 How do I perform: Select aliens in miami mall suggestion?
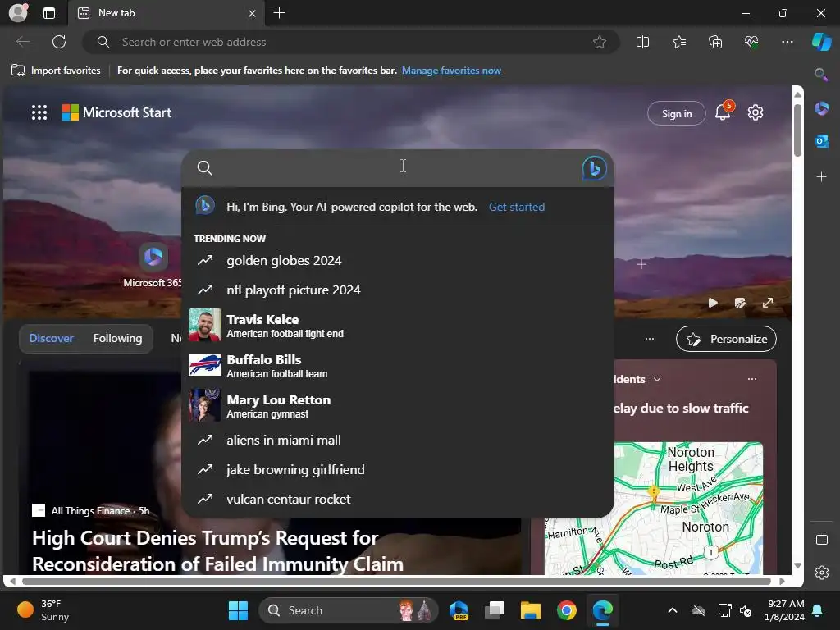click(398, 440)
